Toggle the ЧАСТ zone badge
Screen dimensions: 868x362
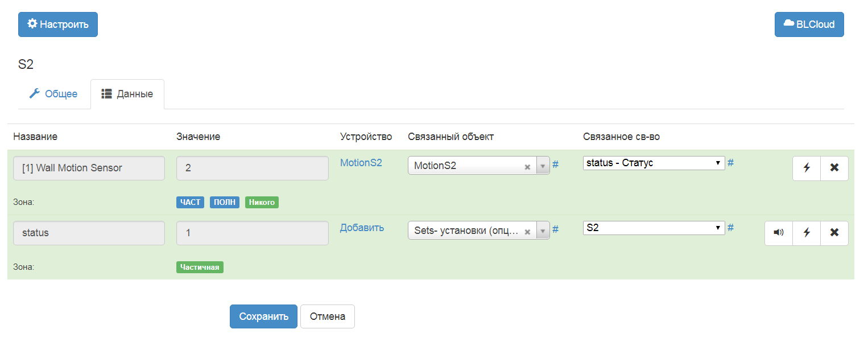191,202
